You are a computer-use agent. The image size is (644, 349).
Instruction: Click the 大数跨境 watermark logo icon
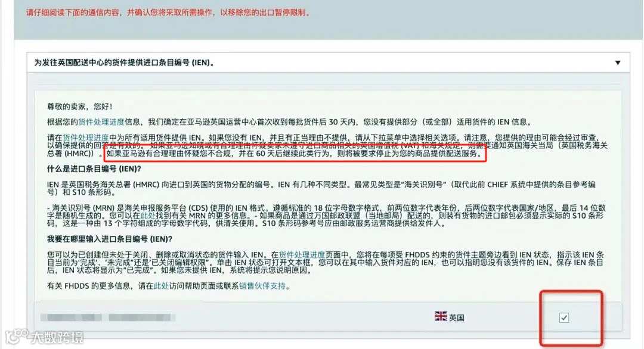pos(17,336)
